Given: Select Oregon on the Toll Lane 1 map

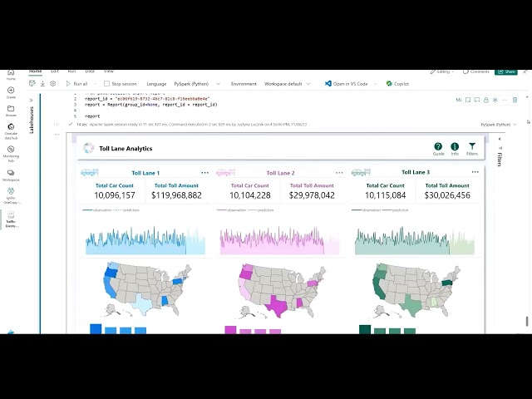Looking at the screenshot, I should [111, 272].
